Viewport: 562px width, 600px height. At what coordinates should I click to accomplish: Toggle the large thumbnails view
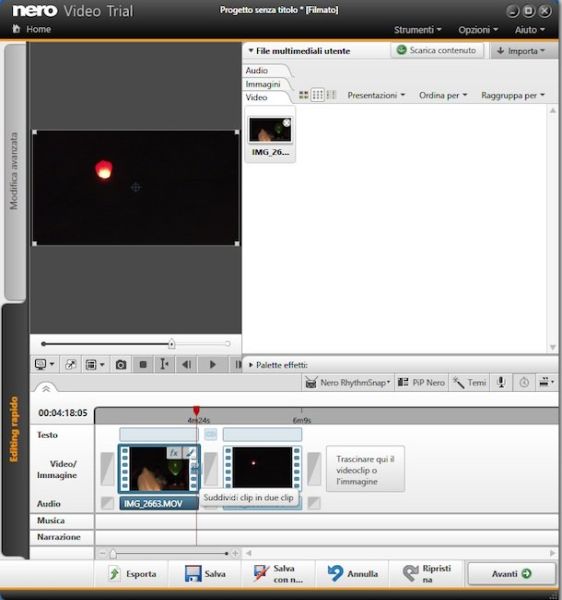[304, 95]
